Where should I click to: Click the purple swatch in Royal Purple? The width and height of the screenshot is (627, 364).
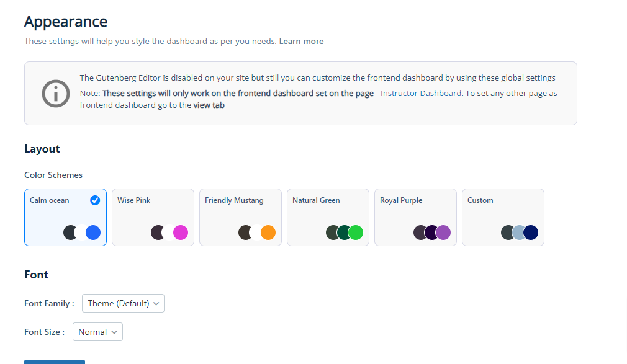pyautogui.click(x=443, y=233)
